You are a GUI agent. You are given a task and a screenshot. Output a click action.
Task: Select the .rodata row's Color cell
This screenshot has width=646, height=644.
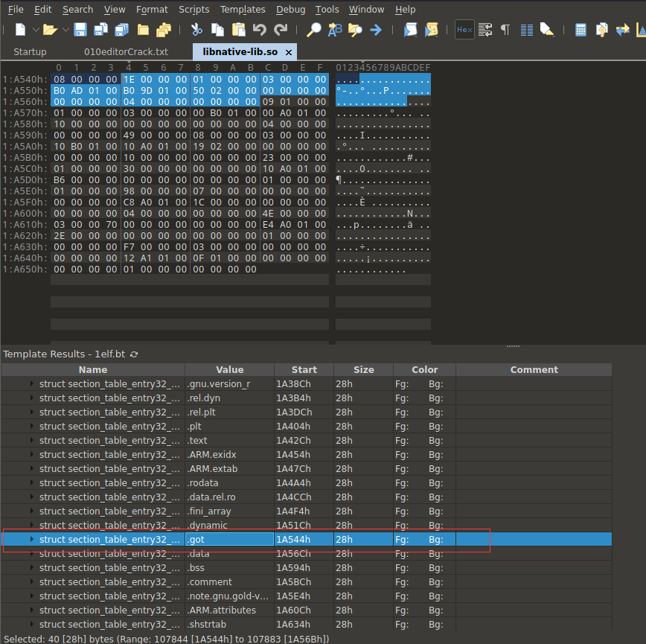click(424, 482)
